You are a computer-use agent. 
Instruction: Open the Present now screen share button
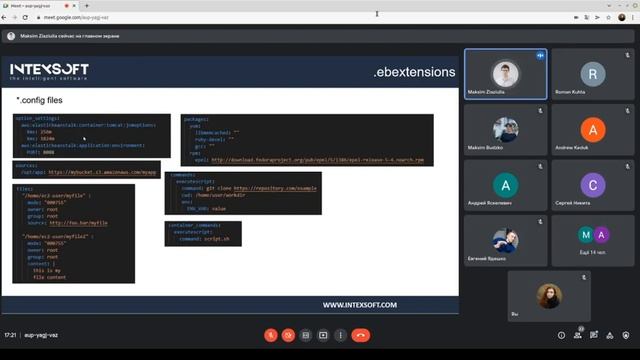323,335
